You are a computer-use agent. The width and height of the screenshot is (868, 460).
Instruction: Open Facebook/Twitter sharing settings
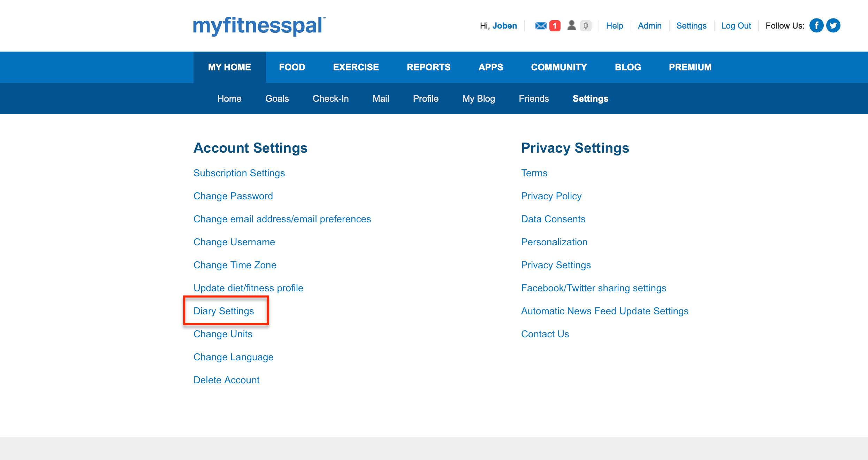coord(594,288)
